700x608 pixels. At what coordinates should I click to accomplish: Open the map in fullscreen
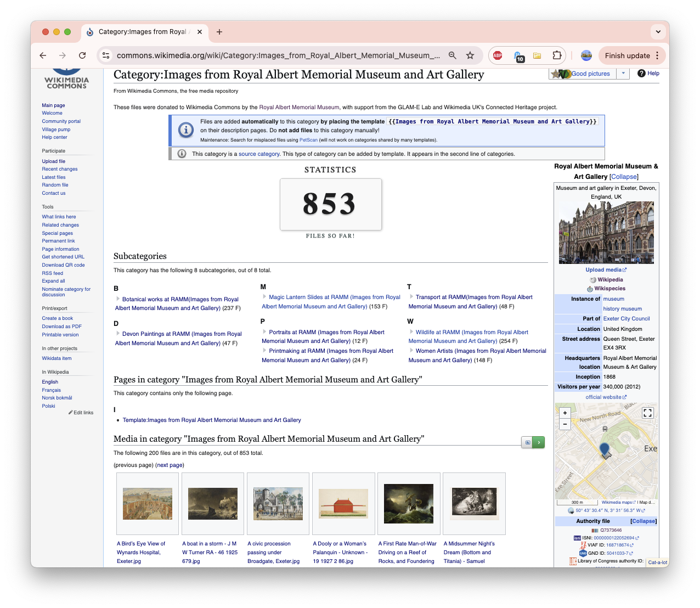(647, 413)
